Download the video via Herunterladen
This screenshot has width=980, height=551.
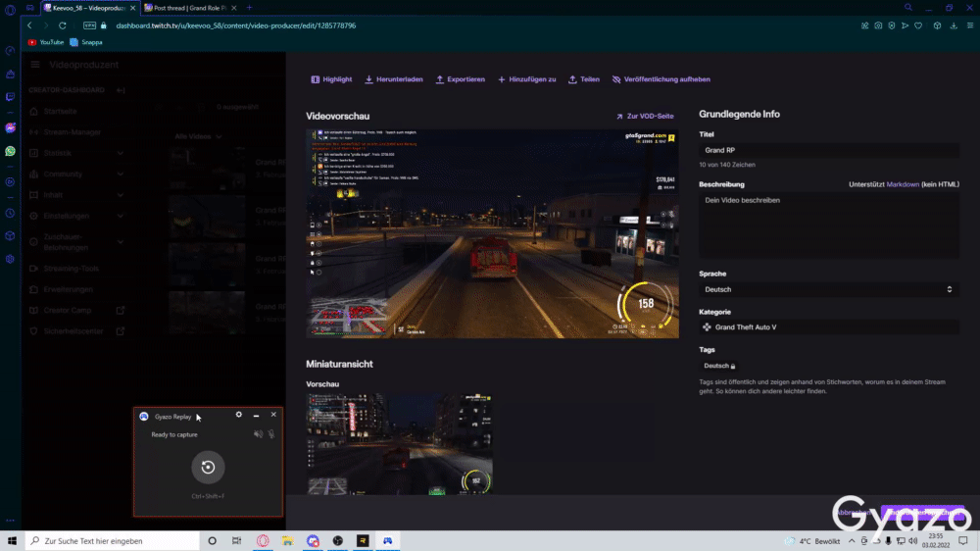tap(394, 79)
